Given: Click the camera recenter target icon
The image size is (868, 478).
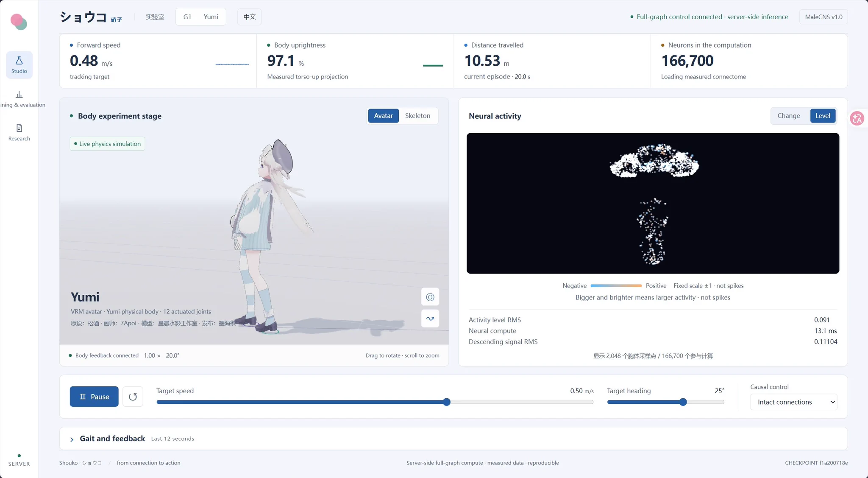Looking at the screenshot, I should click(x=430, y=297).
